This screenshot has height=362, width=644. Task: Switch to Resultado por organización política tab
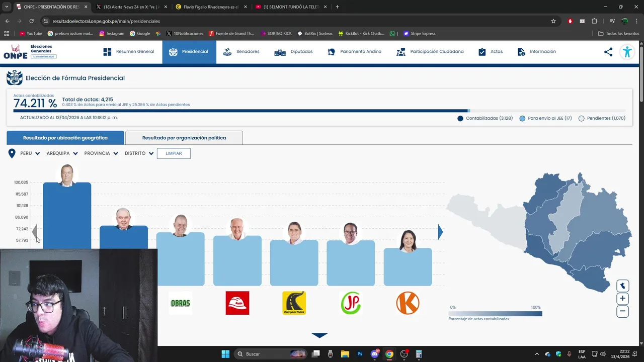pos(184,138)
